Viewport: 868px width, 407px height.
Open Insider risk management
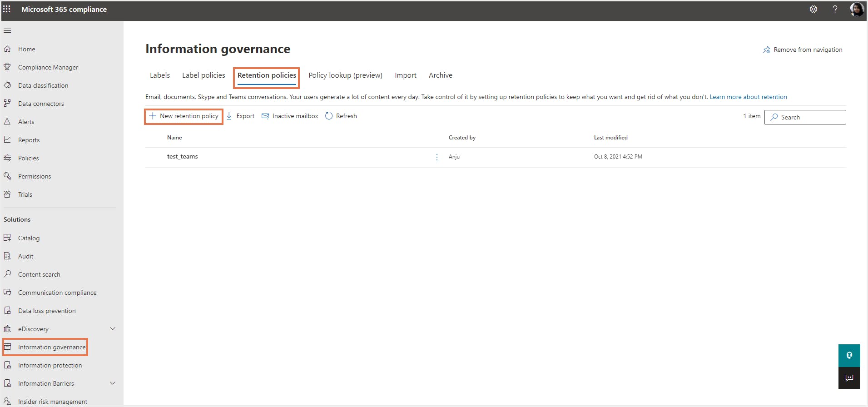click(x=53, y=402)
